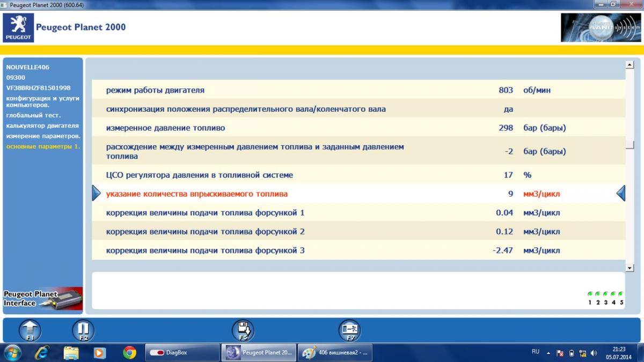Click green status indicator number 3
This screenshot has width=644, height=362.
click(x=606, y=294)
